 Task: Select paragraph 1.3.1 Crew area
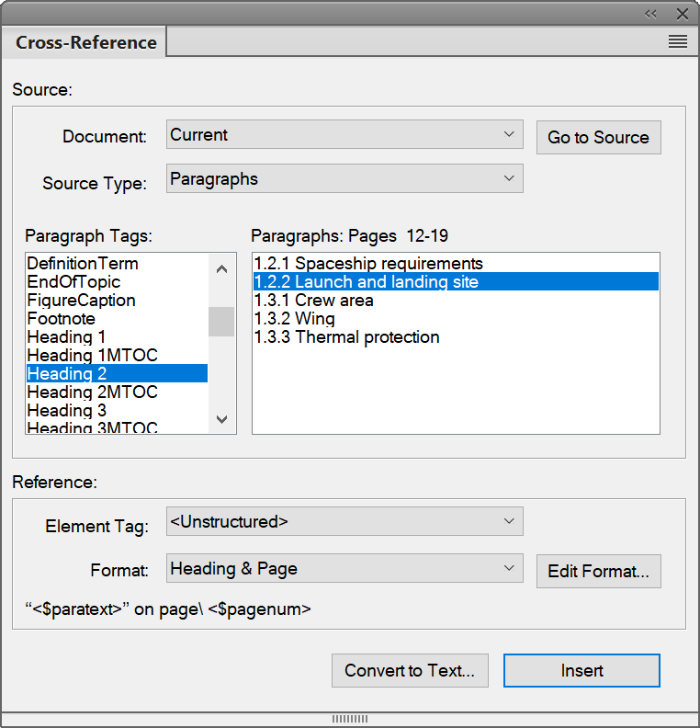pos(314,301)
